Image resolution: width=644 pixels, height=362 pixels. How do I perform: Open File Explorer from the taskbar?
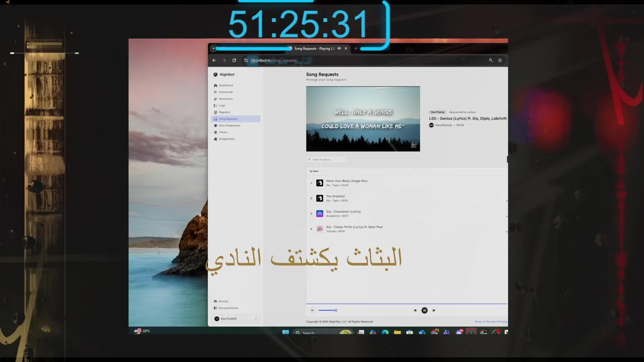397,332
